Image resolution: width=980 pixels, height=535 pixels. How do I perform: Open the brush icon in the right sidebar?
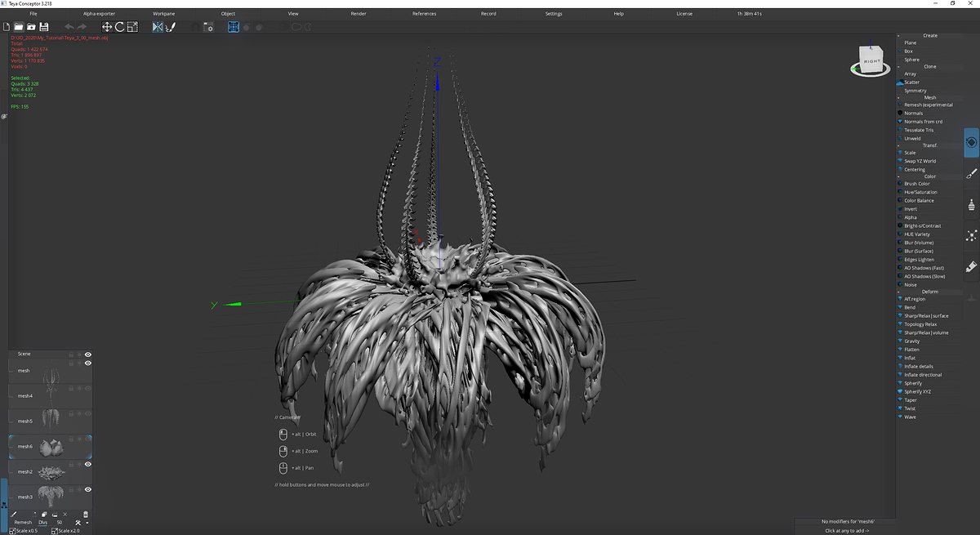point(971,173)
